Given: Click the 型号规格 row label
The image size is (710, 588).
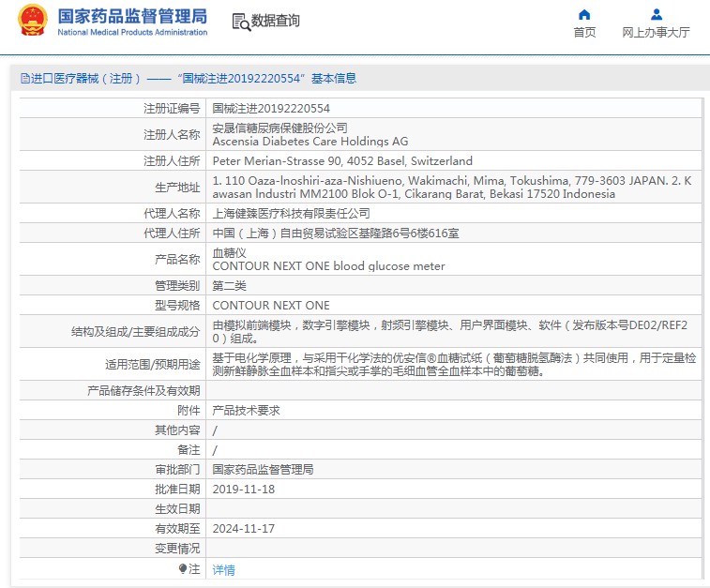Looking at the screenshot, I should [x=177, y=306].
